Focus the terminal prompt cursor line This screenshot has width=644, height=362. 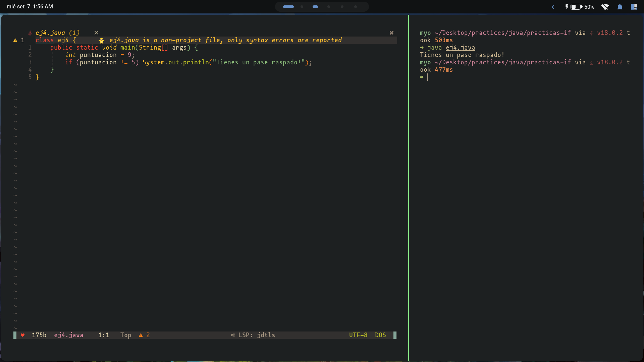428,77
